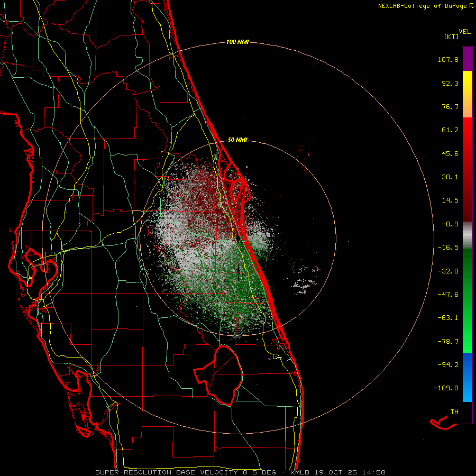The image size is (476, 476).
Task: Click the -16.5 scale value
Action: [x=448, y=248]
